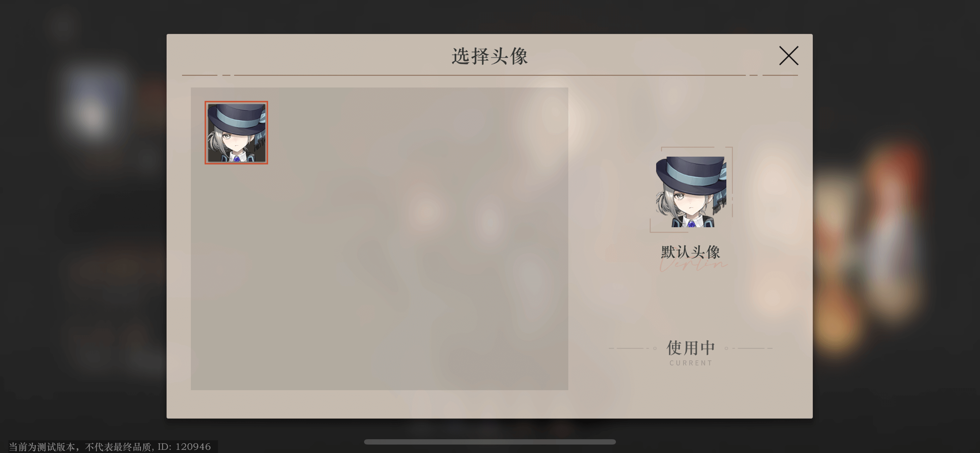The image size is (980, 453).
Task: Click the blue tie on the large preview avatar
Action: point(691,224)
